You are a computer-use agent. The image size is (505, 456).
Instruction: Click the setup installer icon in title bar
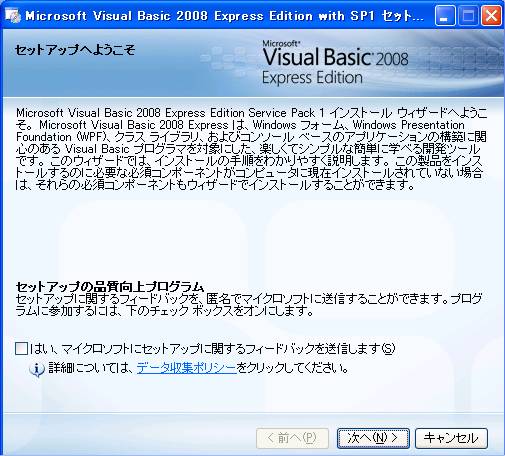(x=13, y=15)
